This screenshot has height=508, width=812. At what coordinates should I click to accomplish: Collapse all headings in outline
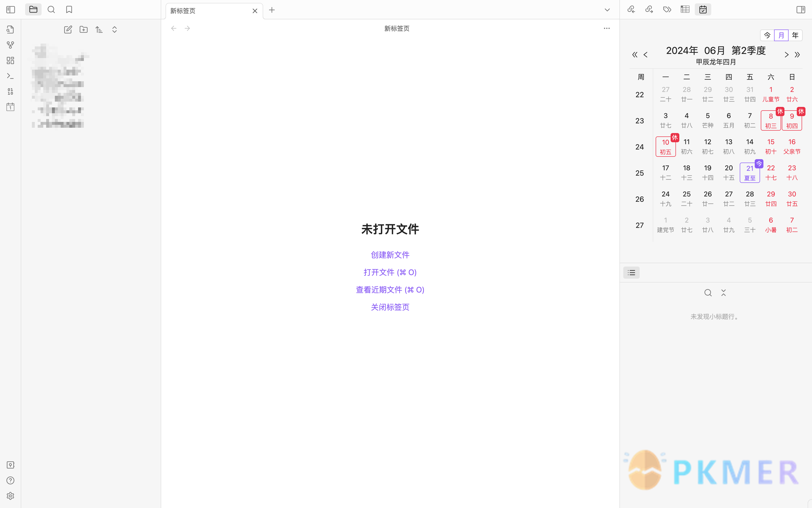point(723,293)
